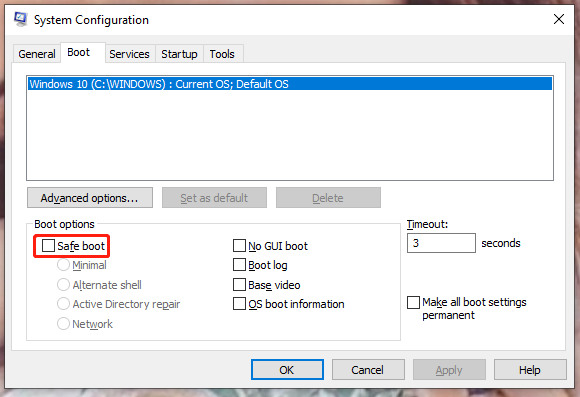Image resolution: width=580 pixels, height=397 pixels.
Task: Confirm with the OK button
Action: [x=287, y=370]
